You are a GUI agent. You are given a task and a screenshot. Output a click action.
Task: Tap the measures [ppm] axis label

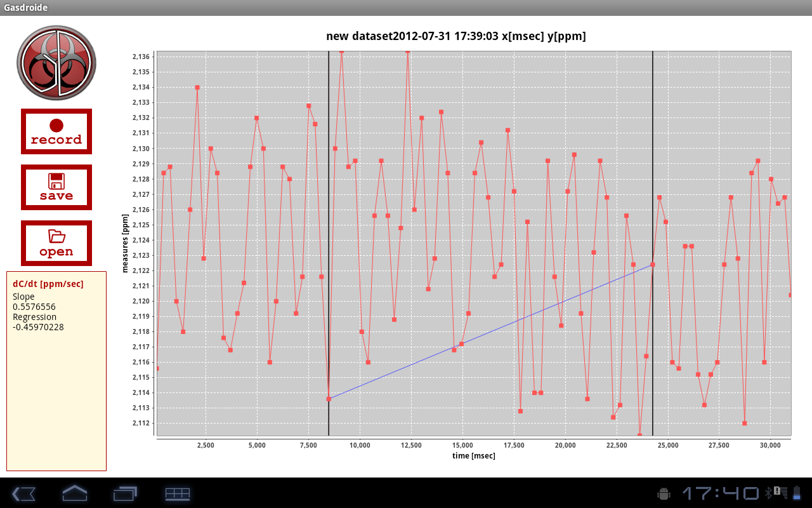(125, 243)
